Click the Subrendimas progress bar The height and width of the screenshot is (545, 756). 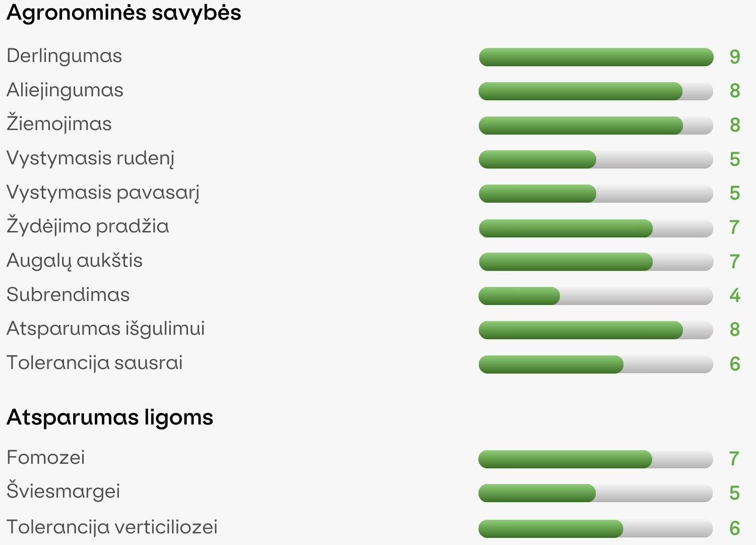(x=596, y=296)
